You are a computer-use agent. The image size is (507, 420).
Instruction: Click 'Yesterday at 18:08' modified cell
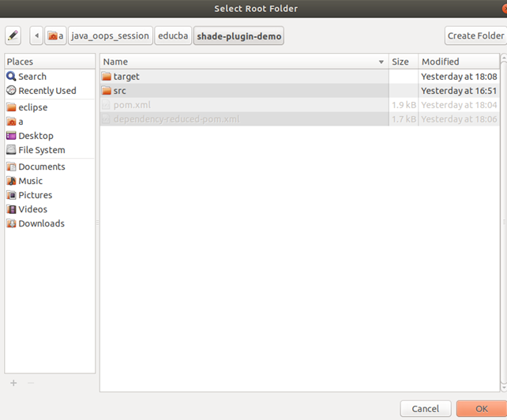tap(459, 77)
